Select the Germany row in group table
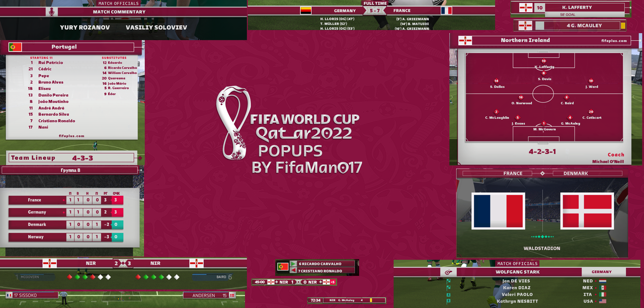This screenshot has height=308, width=644. [x=66, y=212]
